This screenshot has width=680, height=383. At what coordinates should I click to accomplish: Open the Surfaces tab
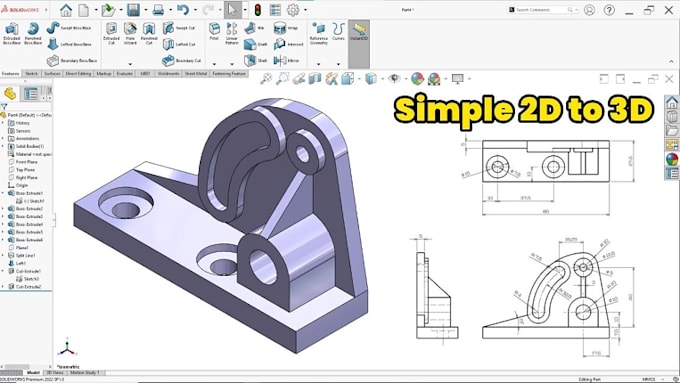coord(52,74)
